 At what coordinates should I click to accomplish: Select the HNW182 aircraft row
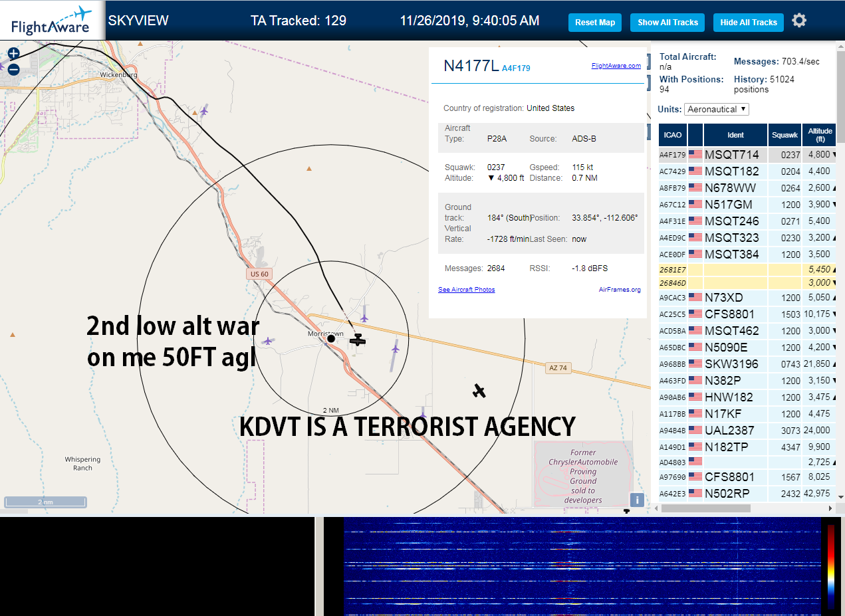[x=747, y=397]
